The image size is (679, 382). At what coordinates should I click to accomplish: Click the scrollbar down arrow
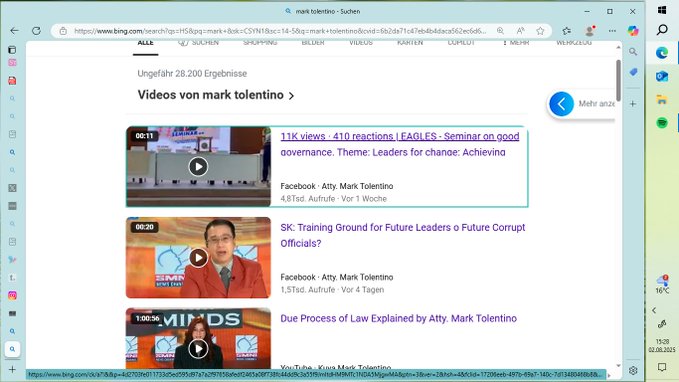click(618, 366)
